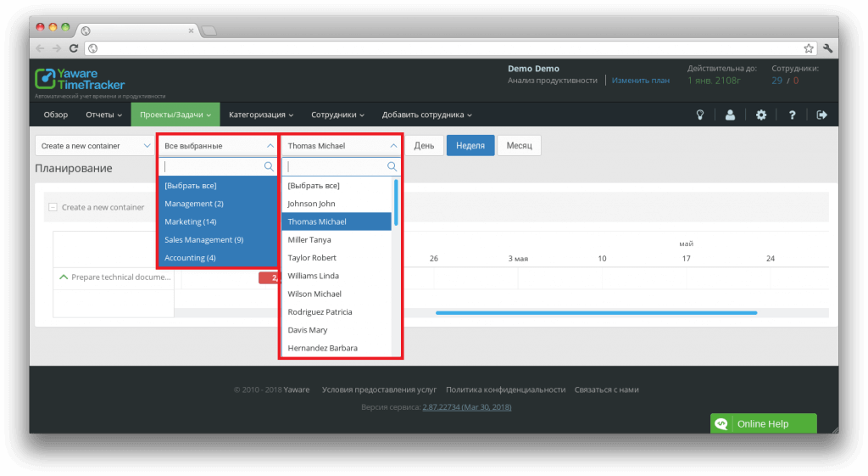Select [Выбрать все] in groups list
Viewport: 868px width, 476px height.
[218, 186]
